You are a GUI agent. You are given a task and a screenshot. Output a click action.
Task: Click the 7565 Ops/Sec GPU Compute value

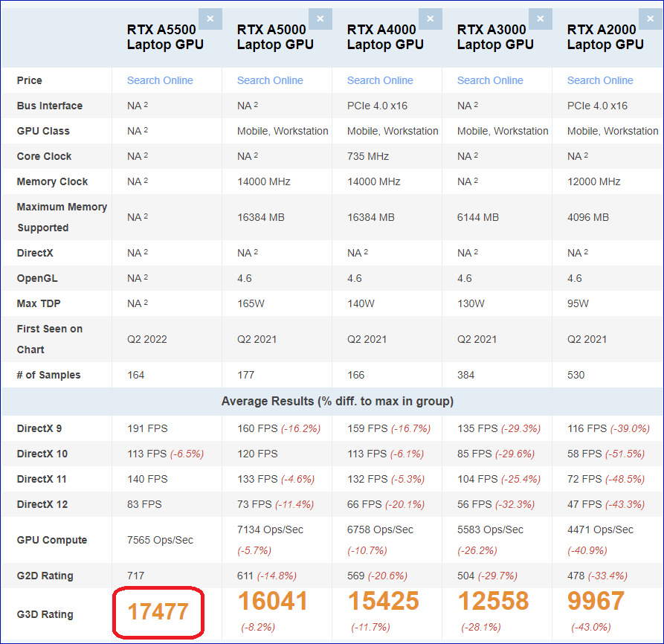point(160,541)
